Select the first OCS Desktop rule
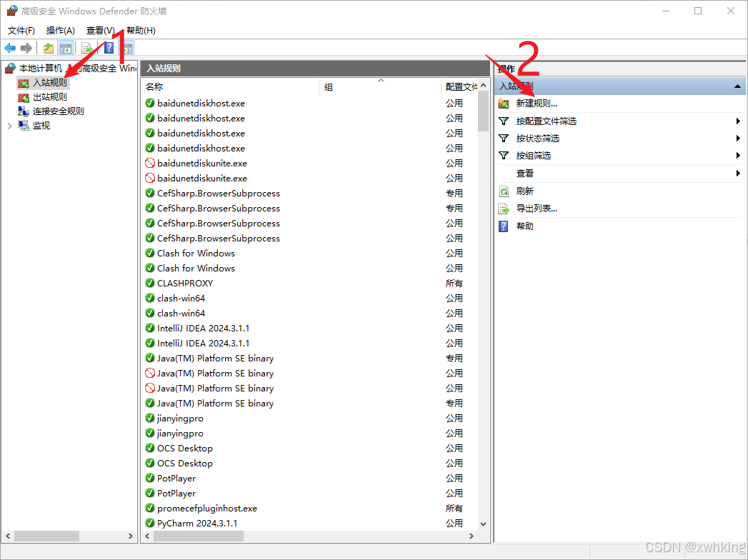This screenshot has width=748, height=560. pyautogui.click(x=185, y=449)
